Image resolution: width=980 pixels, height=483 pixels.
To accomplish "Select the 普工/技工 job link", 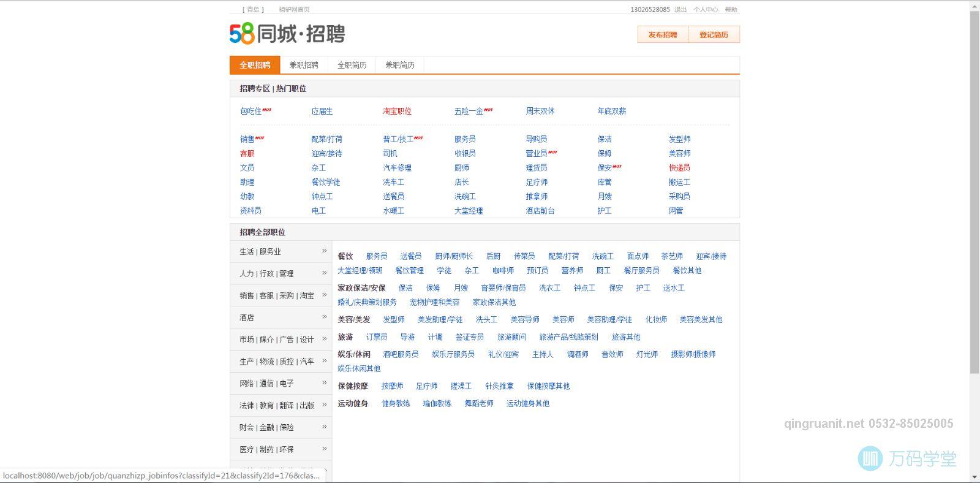I will [x=398, y=140].
